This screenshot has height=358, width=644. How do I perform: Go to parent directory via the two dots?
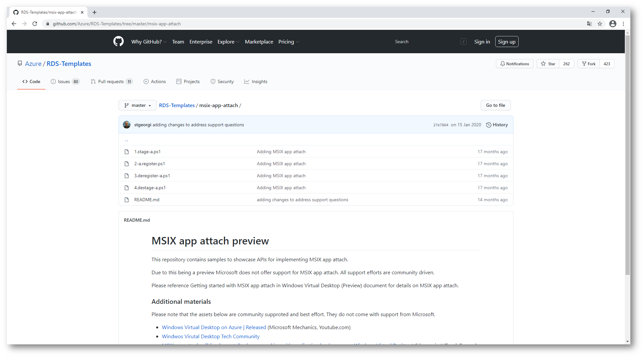127,140
